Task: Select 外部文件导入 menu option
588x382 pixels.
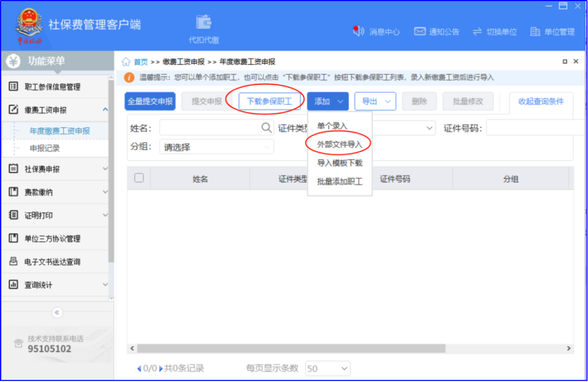Action: coord(339,144)
